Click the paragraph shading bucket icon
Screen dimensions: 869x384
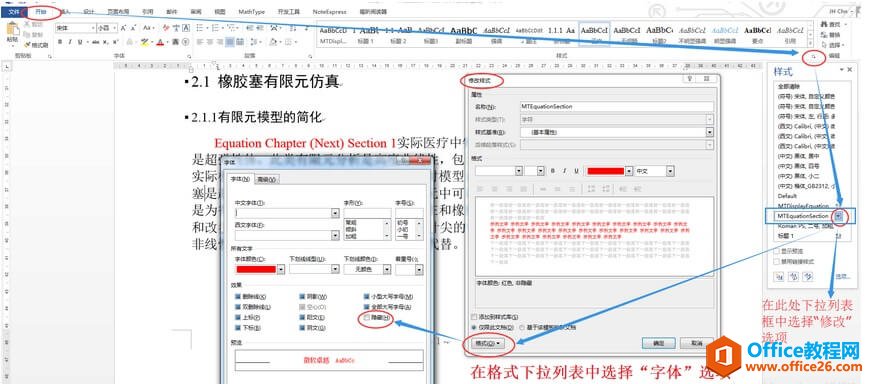point(274,42)
